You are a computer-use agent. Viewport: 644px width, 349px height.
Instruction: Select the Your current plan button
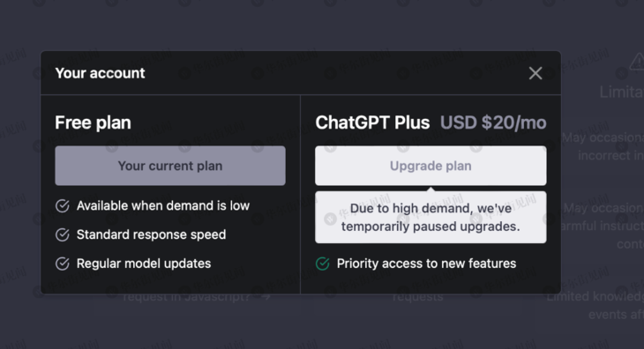click(x=170, y=166)
